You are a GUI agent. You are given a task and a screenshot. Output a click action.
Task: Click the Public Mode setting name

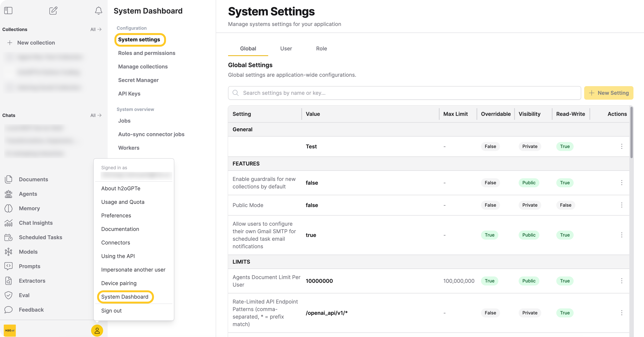[x=248, y=205]
